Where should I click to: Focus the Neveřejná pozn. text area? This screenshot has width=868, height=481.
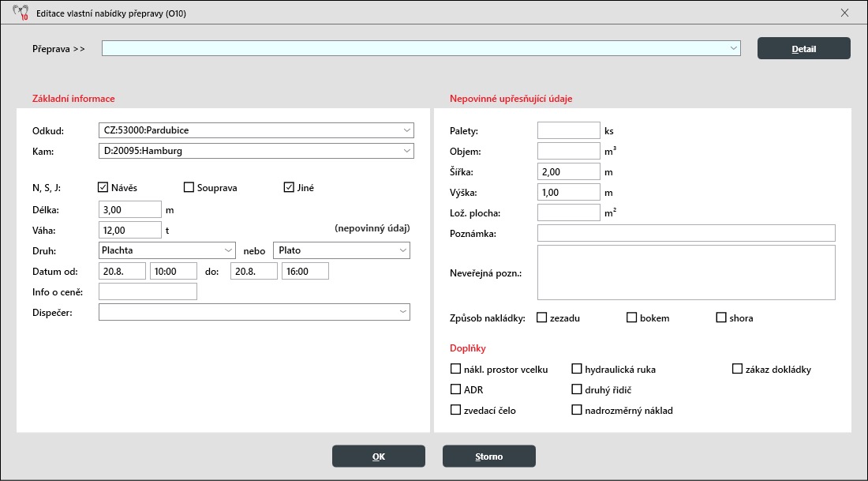click(685, 272)
